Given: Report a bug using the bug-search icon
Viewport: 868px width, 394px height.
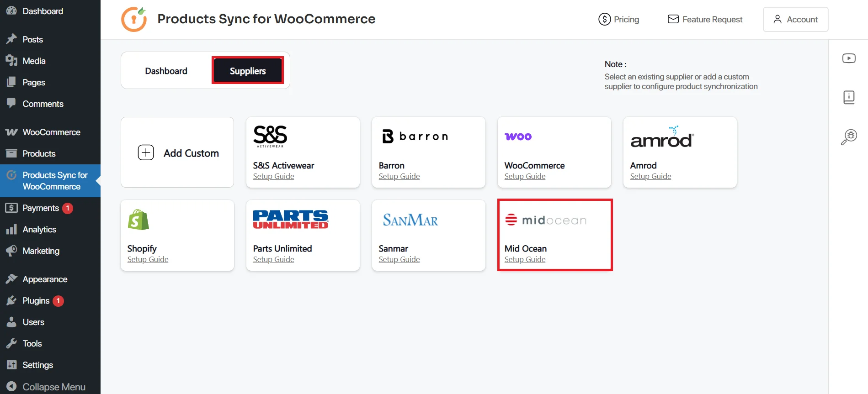Looking at the screenshot, I should click(x=848, y=136).
